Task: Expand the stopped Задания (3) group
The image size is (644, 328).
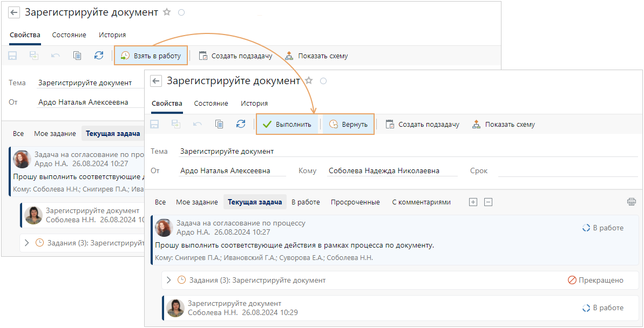Action: click(168, 280)
